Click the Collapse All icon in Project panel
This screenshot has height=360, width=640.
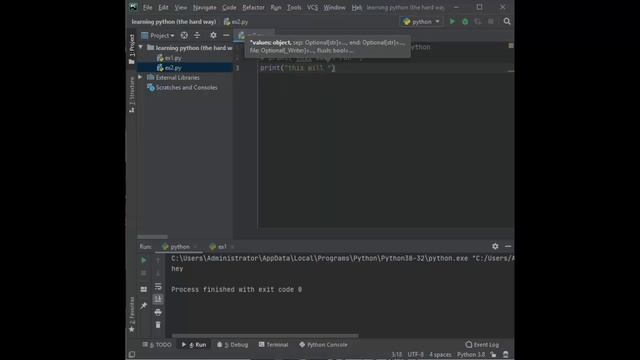pos(197,36)
